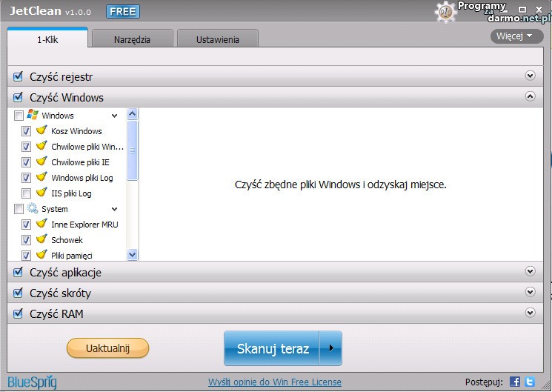Open the Wyślij opinię do Win Free License link
The height and width of the screenshot is (392, 552).
click(x=275, y=382)
